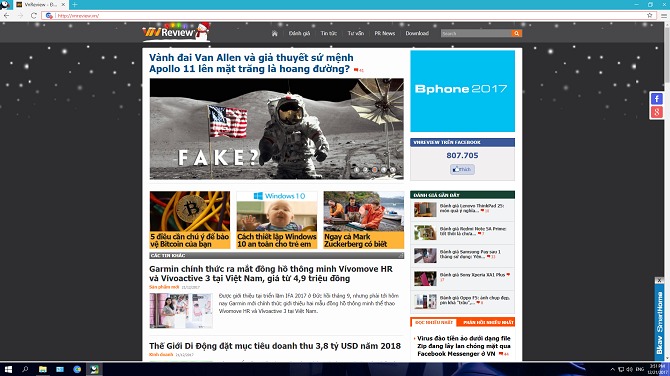Viewport: 670px width, 376px height.
Task: Share via the Facebook side icon
Action: (656, 99)
